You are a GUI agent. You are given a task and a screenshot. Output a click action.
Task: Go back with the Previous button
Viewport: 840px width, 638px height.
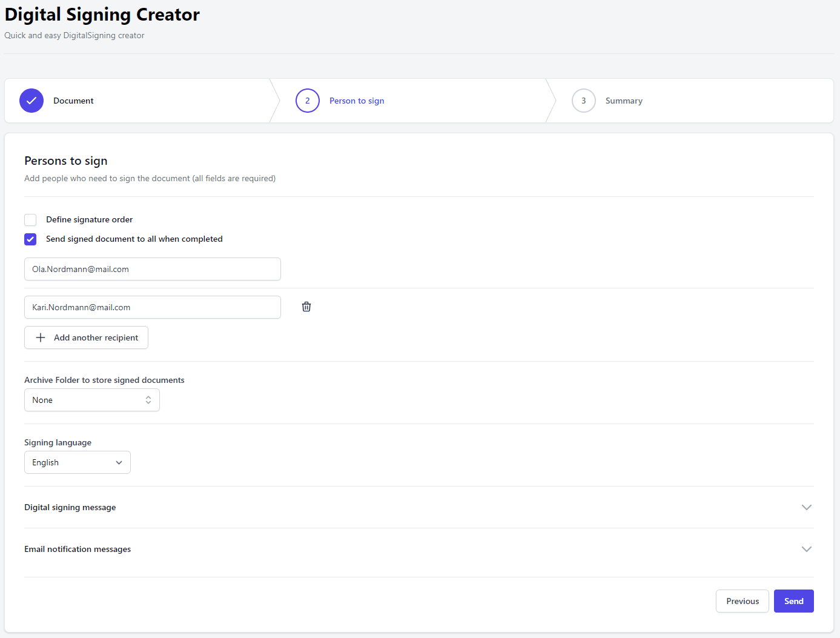(x=742, y=601)
